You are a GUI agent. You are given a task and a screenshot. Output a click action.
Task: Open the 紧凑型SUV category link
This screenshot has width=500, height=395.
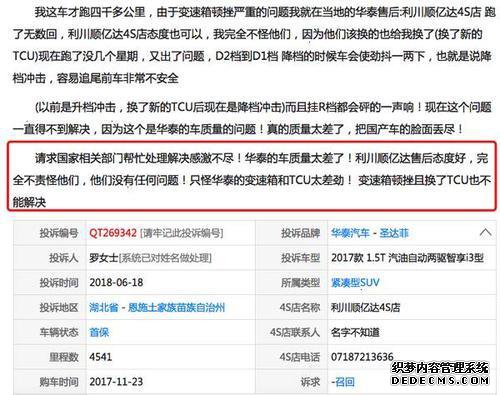tap(355, 283)
